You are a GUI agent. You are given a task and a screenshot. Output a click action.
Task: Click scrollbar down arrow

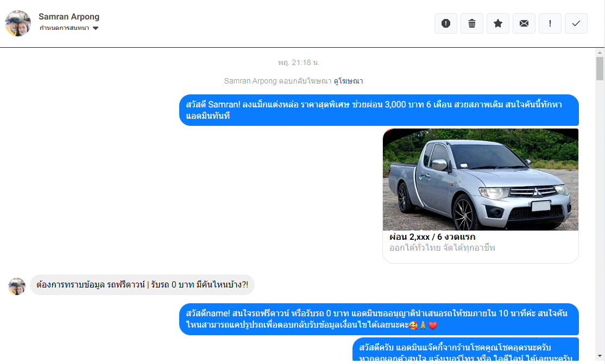600,356
